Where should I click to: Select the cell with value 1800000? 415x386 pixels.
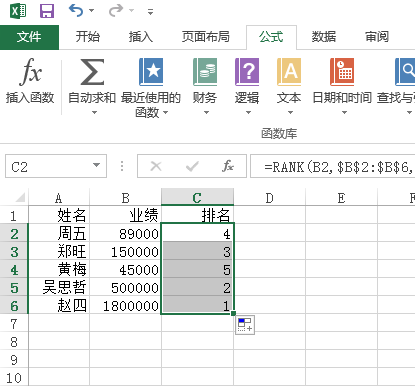tap(126, 305)
